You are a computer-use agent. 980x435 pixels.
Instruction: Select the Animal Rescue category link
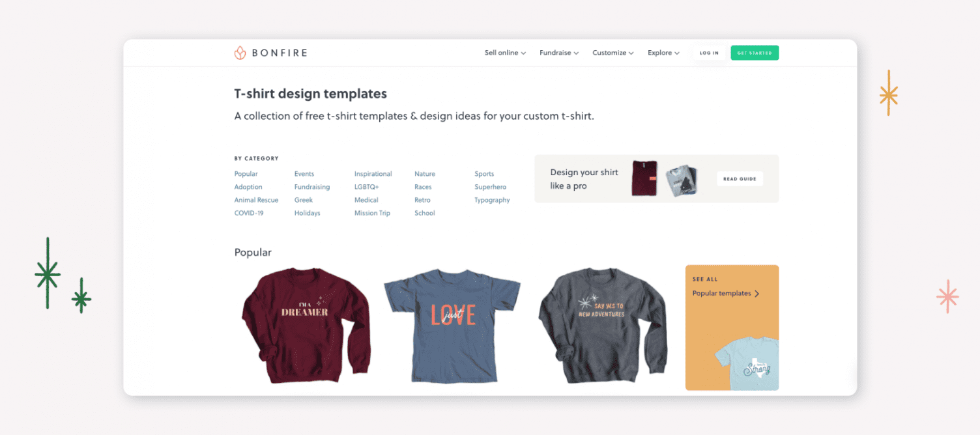click(256, 200)
